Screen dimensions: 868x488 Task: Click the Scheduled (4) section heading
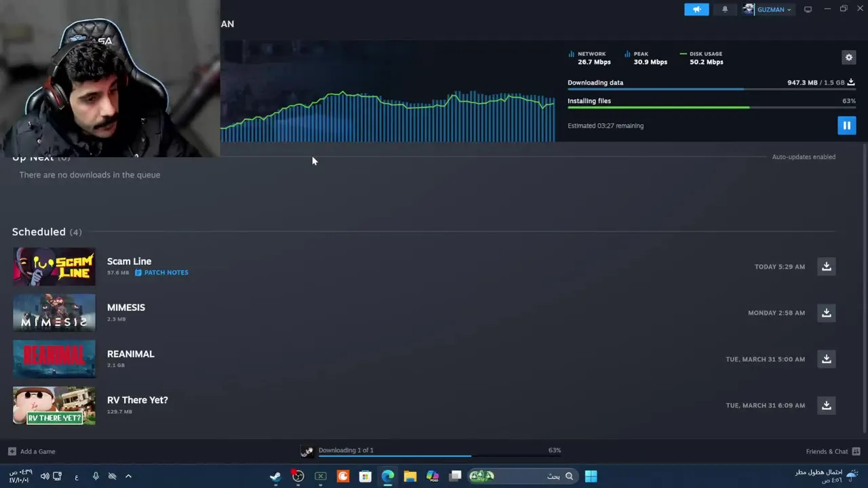47,232
